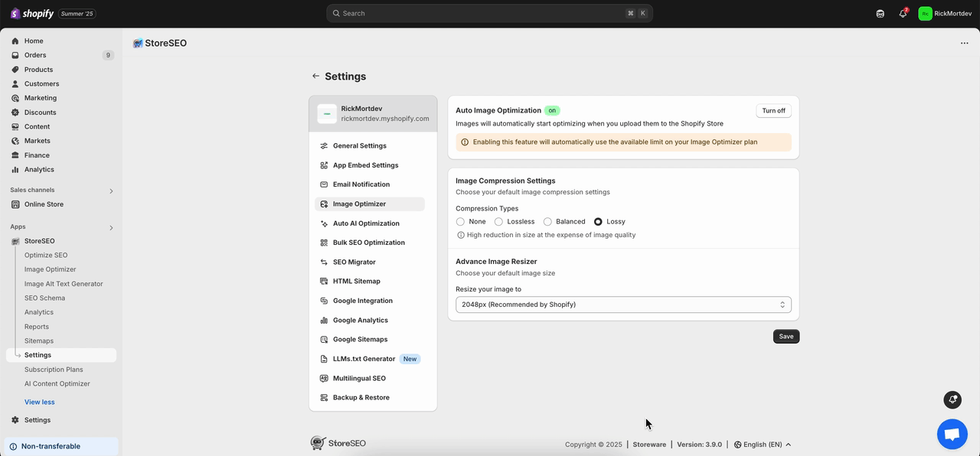Viewport: 980px width, 456px height.
Task: Click the RickMortdev account avatar
Action: (926, 14)
